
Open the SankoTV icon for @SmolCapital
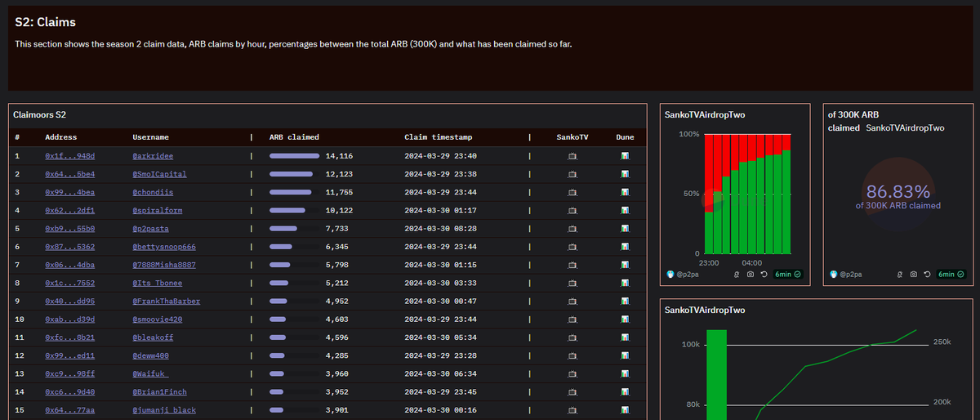[572, 174]
